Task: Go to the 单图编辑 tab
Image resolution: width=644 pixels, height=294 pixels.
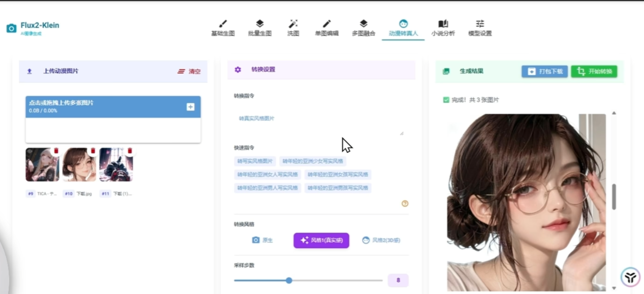Action: point(327,28)
